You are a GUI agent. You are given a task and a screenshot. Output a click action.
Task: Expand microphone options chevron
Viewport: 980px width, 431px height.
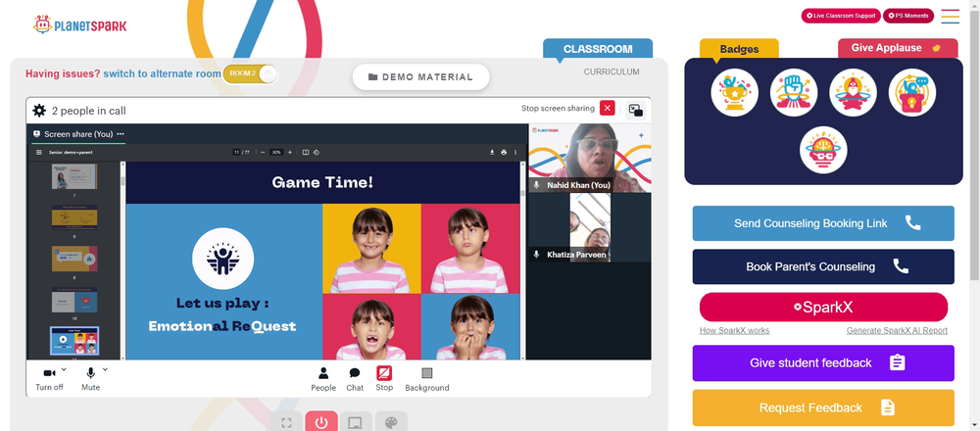click(105, 369)
